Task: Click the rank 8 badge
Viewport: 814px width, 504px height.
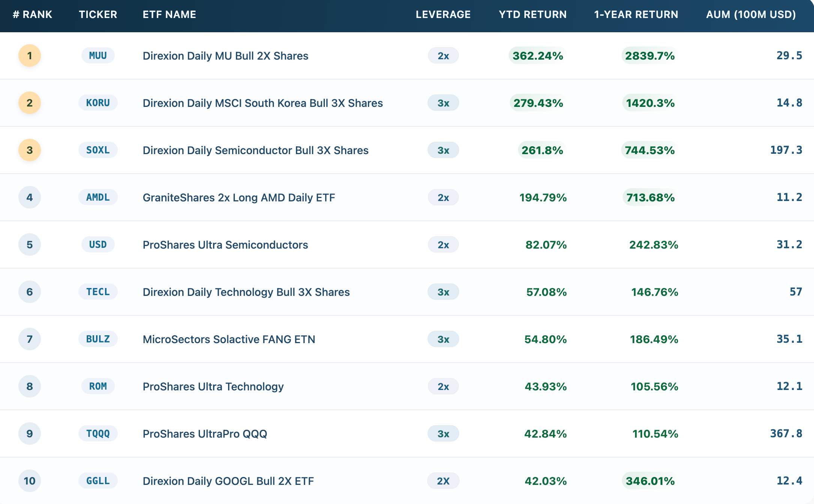Action: pyautogui.click(x=30, y=386)
